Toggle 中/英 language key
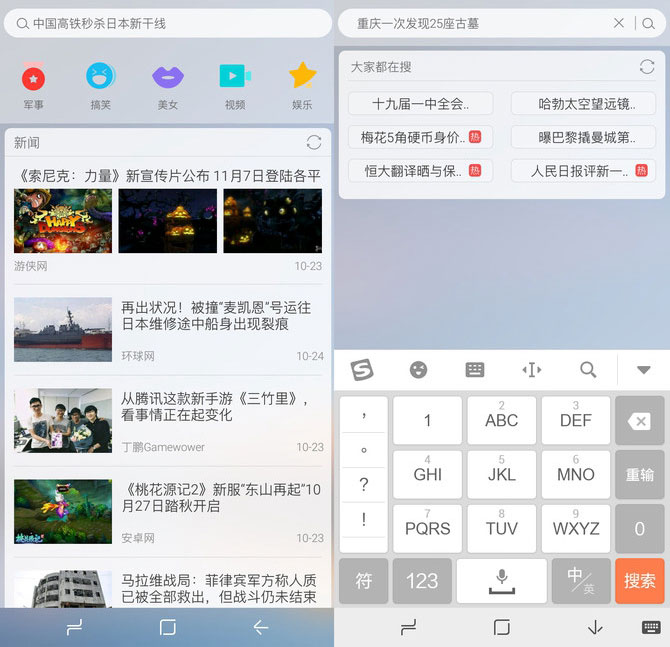670x647 pixels. pos(581,581)
